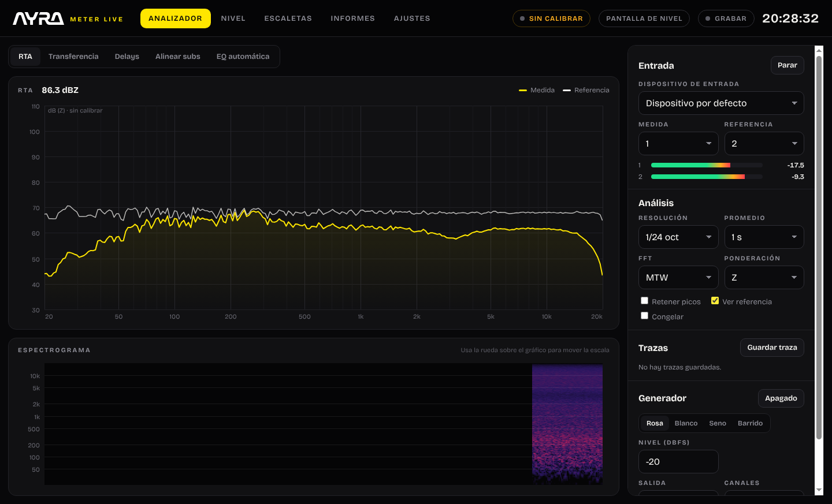Select the Rosa noise type
Screen dimensions: 832x504
tap(655, 423)
